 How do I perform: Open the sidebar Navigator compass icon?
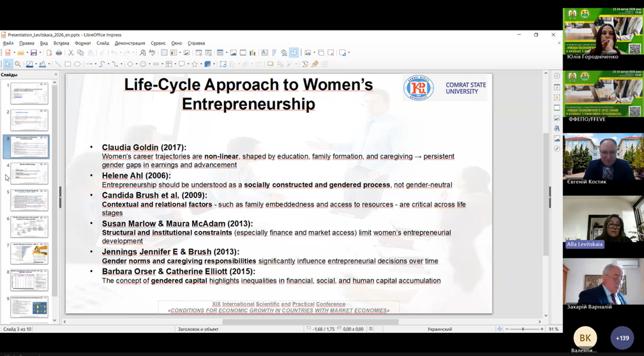coord(557,149)
